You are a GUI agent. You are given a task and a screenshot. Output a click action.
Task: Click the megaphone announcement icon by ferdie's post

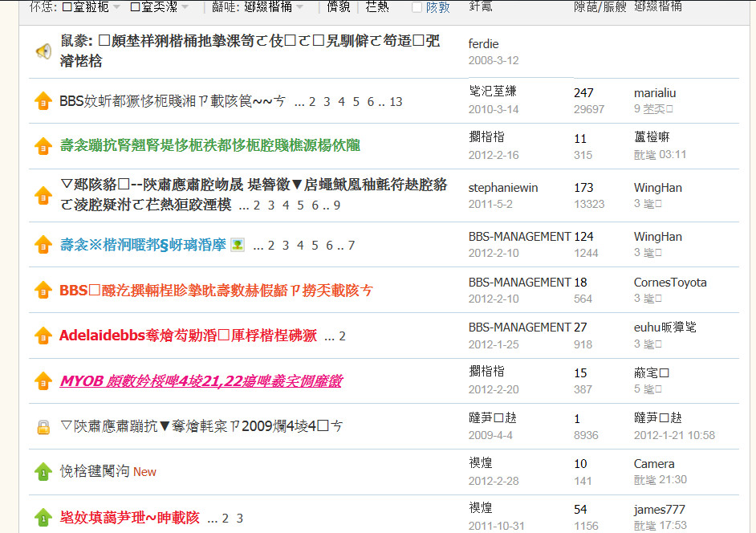[x=43, y=52]
